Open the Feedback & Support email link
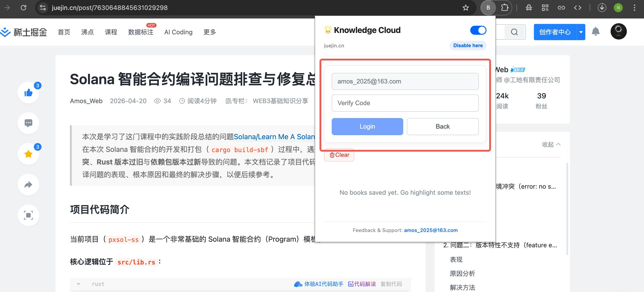644x292 pixels. pyautogui.click(x=431, y=230)
